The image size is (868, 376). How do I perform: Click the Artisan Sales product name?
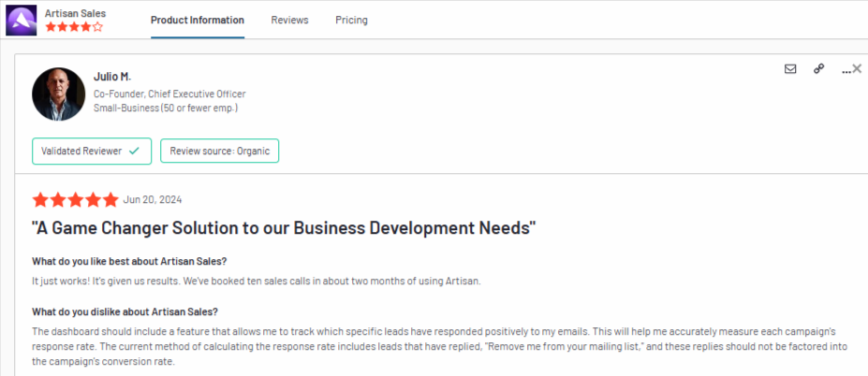pos(75,13)
